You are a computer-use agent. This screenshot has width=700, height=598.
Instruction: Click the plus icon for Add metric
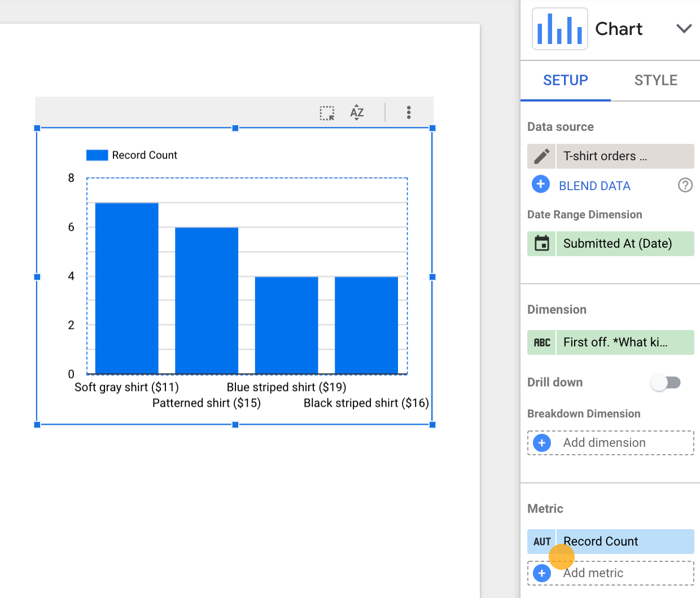[x=542, y=573]
